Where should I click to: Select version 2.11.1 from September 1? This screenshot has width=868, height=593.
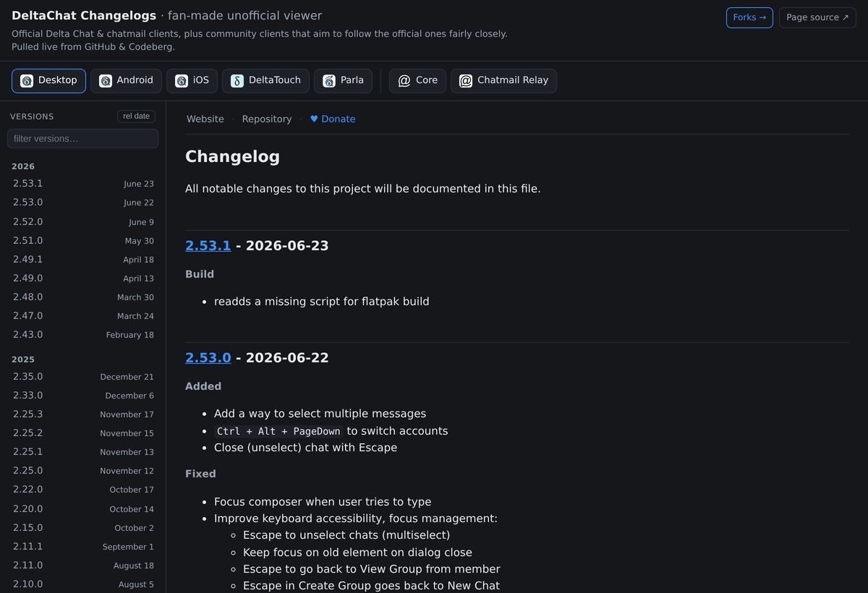pos(82,547)
